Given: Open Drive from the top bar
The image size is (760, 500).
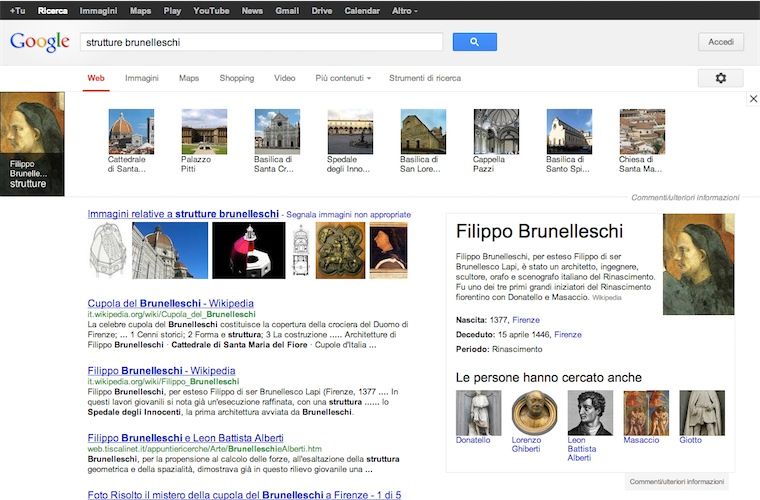Looking at the screenshot, I should pyautogui.click(x=322, y=11).
